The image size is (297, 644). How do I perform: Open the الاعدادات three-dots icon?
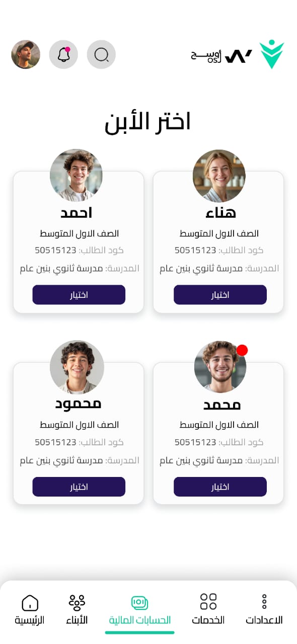coord(264,601)
